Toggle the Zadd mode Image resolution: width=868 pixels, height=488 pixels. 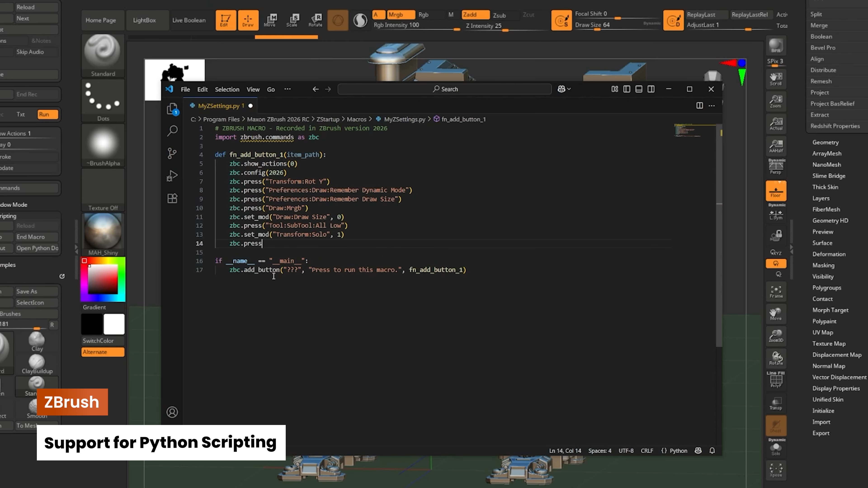[x=475, y=14]
